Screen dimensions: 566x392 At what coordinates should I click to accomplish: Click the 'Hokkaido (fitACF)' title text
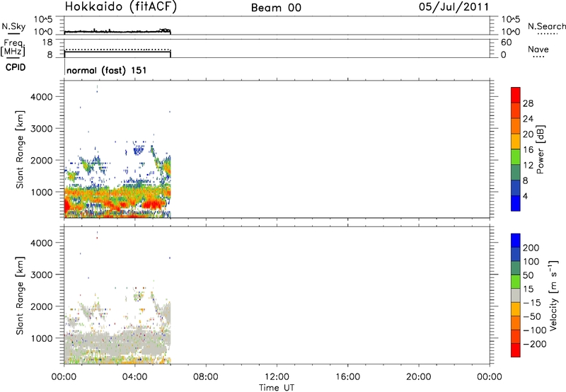pyautogui.click(x=121, y=6)
